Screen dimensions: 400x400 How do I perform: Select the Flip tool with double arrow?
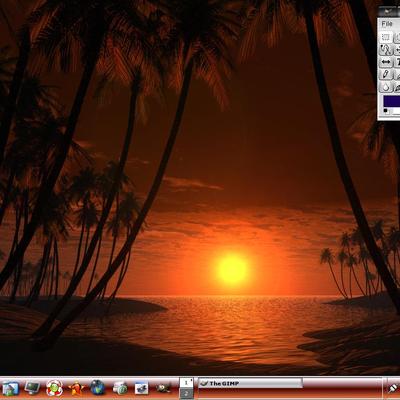[386, 62]
